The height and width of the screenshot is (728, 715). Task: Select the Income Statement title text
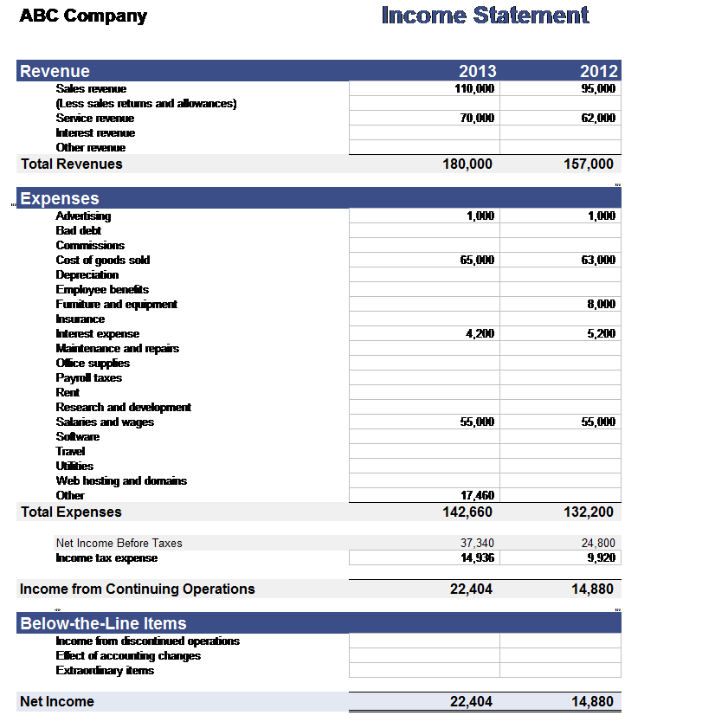484,16
